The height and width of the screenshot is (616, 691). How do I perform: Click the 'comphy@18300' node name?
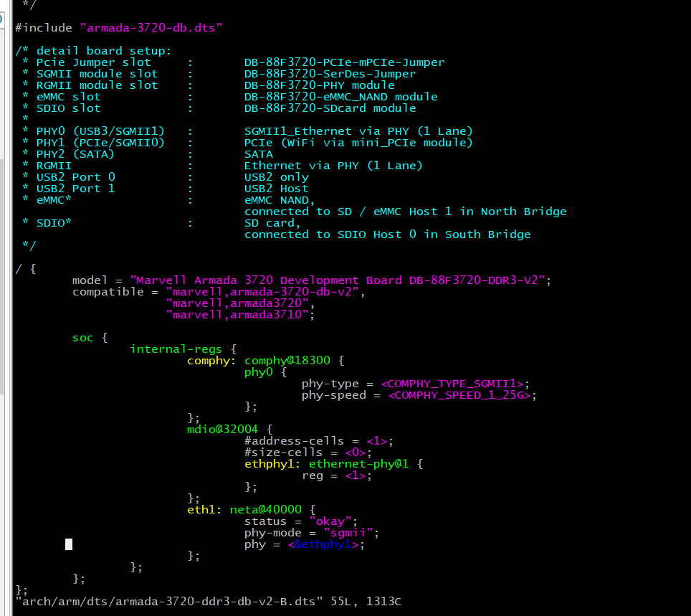pos(287,361)
